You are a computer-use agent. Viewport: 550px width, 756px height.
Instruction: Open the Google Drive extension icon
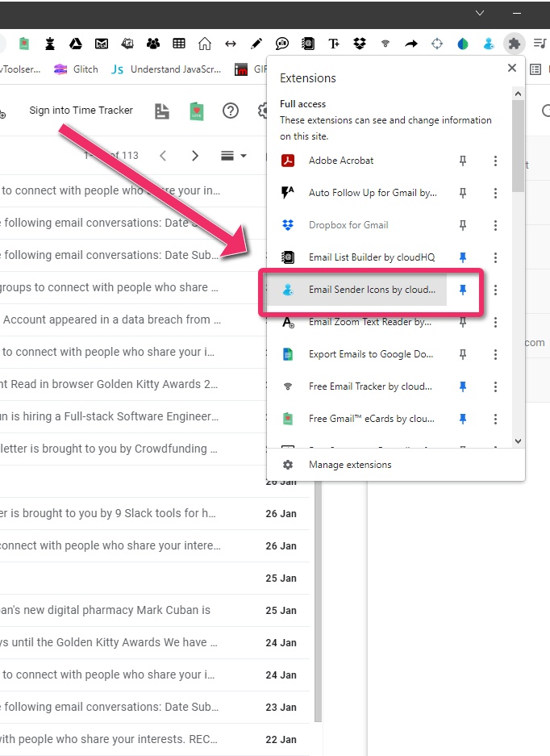coord(76,44)
